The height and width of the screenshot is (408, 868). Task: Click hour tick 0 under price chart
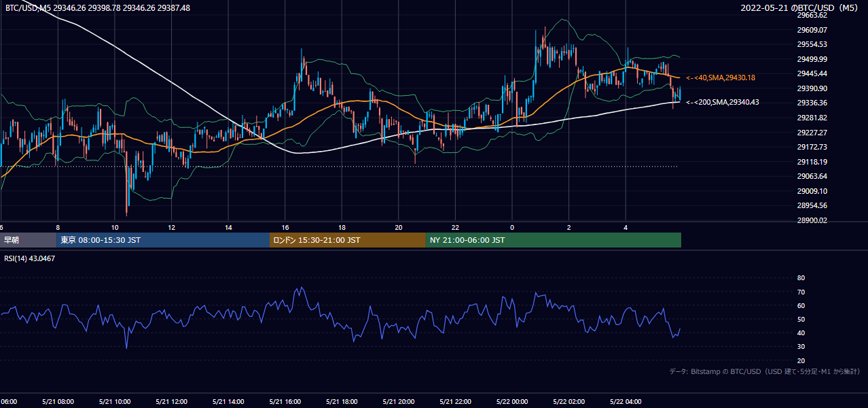coord(512,228)
